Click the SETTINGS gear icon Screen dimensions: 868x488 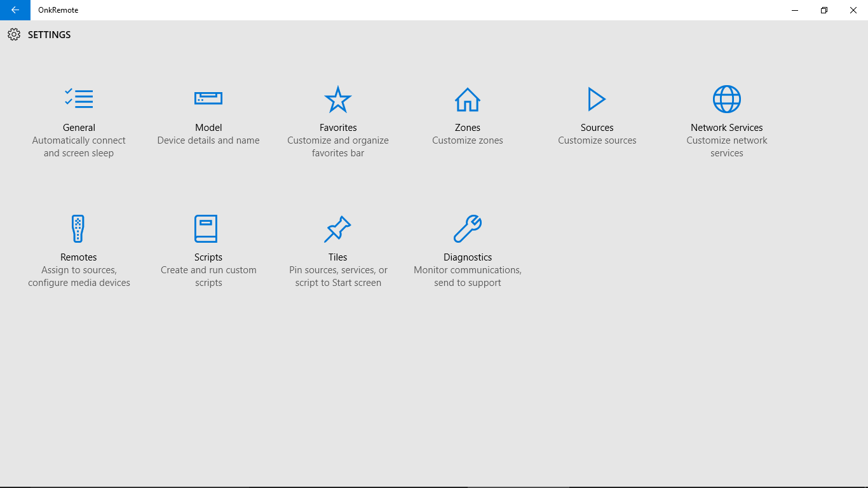[x=14, y=34]
